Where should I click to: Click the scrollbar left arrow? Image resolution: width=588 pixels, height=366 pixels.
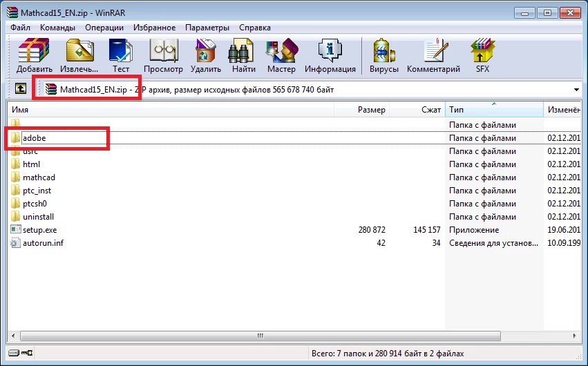coord(13,336)
